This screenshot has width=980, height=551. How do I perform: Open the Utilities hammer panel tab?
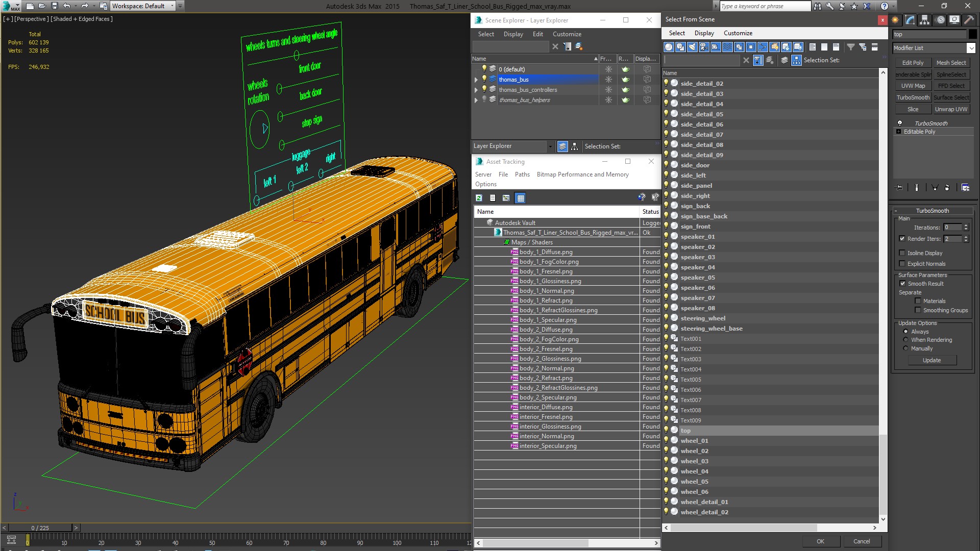(968, 20)
